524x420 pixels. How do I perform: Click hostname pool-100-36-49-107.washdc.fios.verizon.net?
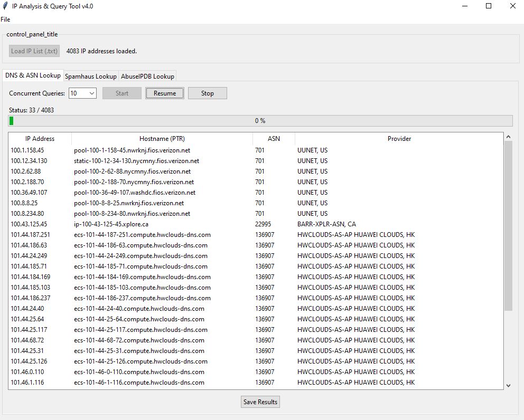pos(135,193)
